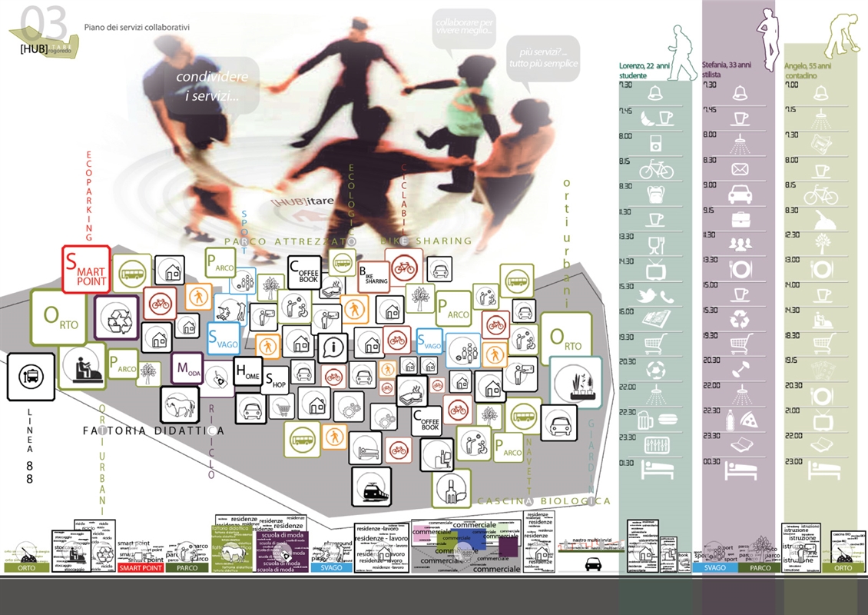
Task: Select Lorenzo's 8.30 backpack icon
Action: [655, 195]
